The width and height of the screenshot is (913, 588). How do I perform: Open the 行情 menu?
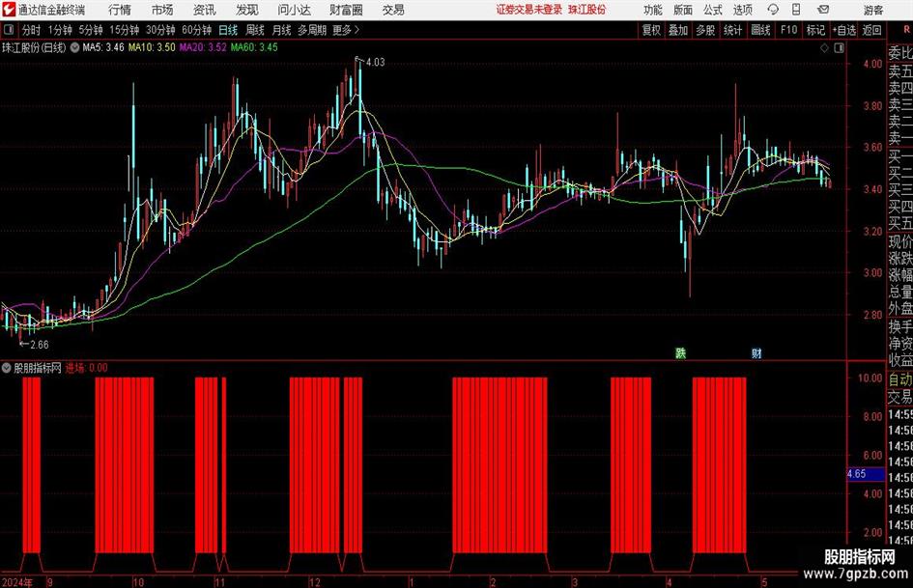coord(120,10)
